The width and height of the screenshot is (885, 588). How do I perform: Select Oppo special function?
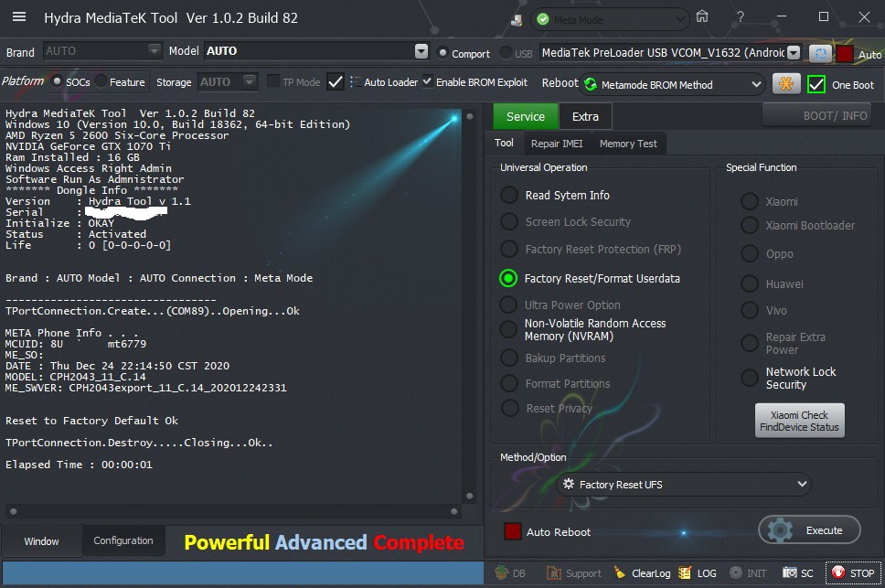(750, 253)
